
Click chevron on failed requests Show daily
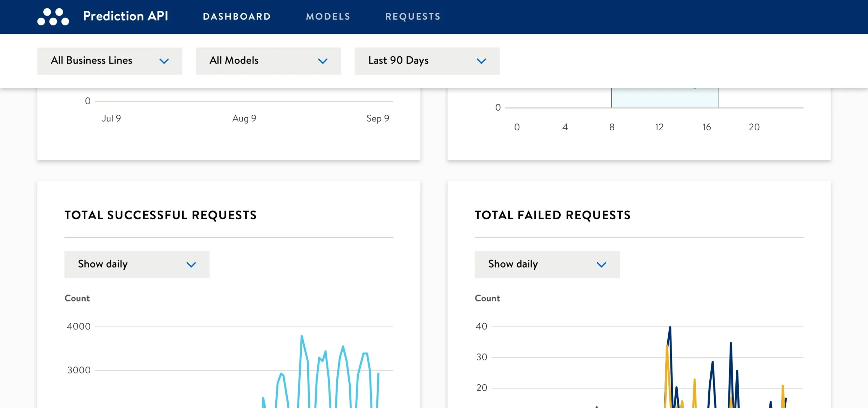pos(601,264)
